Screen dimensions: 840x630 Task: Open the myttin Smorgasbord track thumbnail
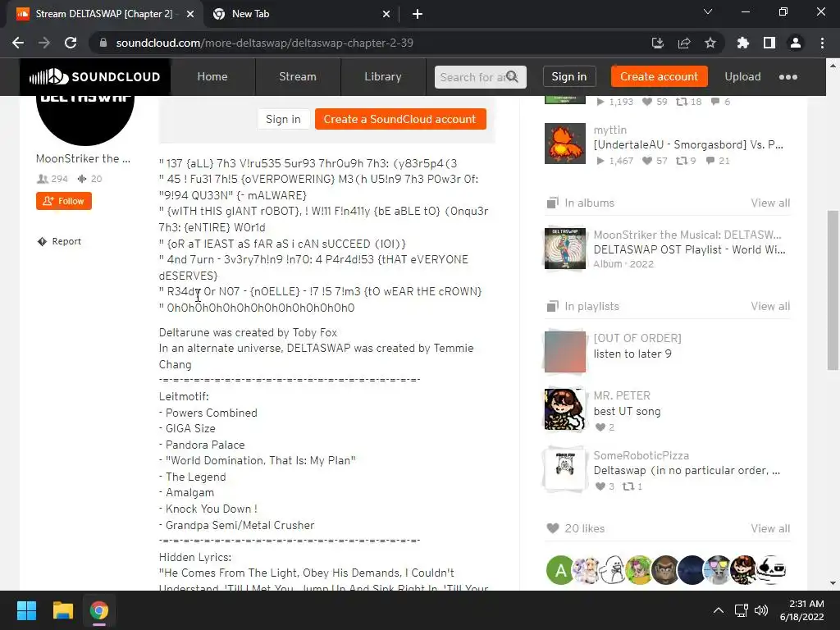tap(564, 144)
